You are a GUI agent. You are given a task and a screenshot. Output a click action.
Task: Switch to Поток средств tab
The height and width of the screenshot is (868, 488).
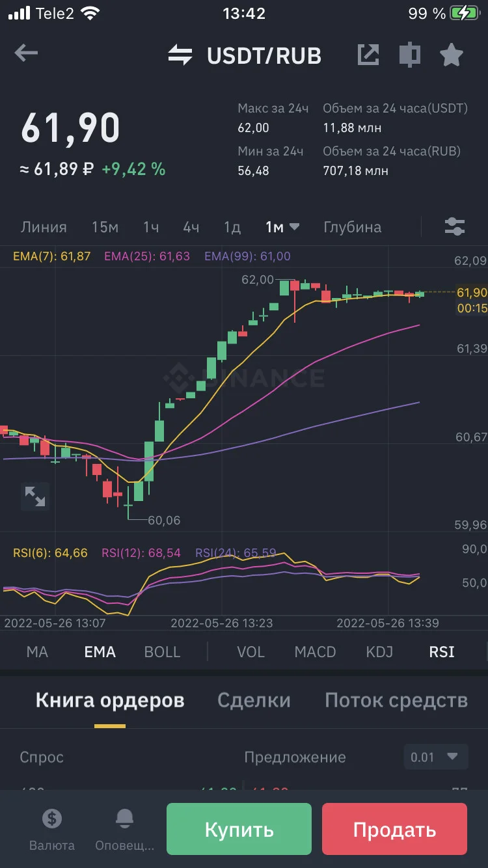coord(396,700)
